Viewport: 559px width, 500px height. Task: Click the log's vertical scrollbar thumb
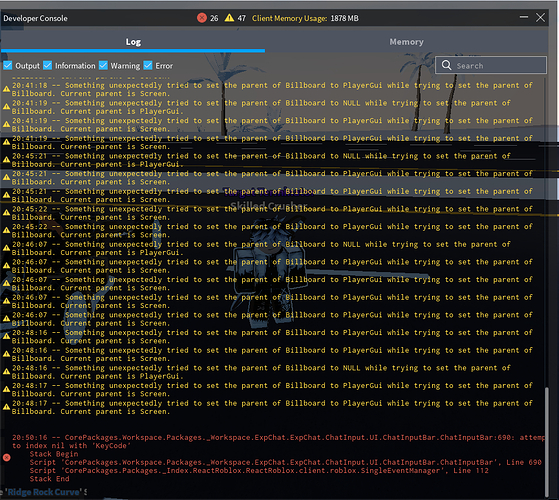(547, 442)
